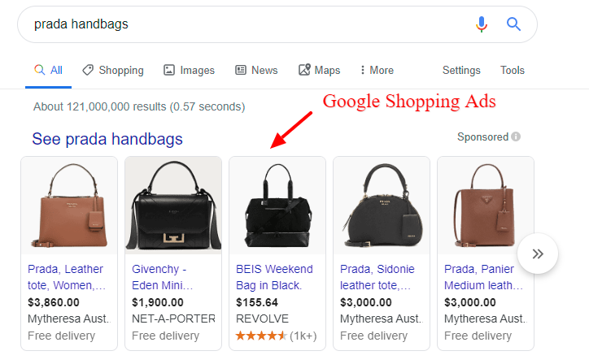This screenshot has width=589, height=364.
Task: Open the Prada Leather tote listing
Action: [67, 277]
